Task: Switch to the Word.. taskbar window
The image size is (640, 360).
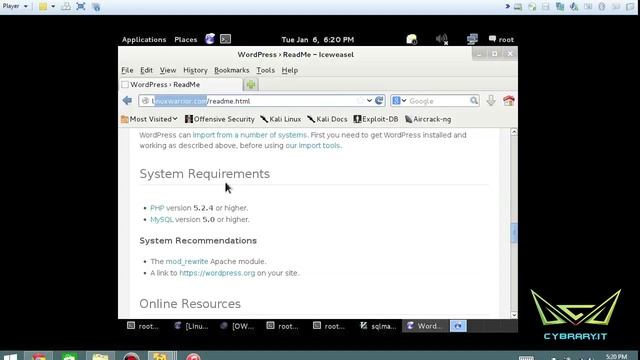Action: pyautogui.click(x=424, y=326)
